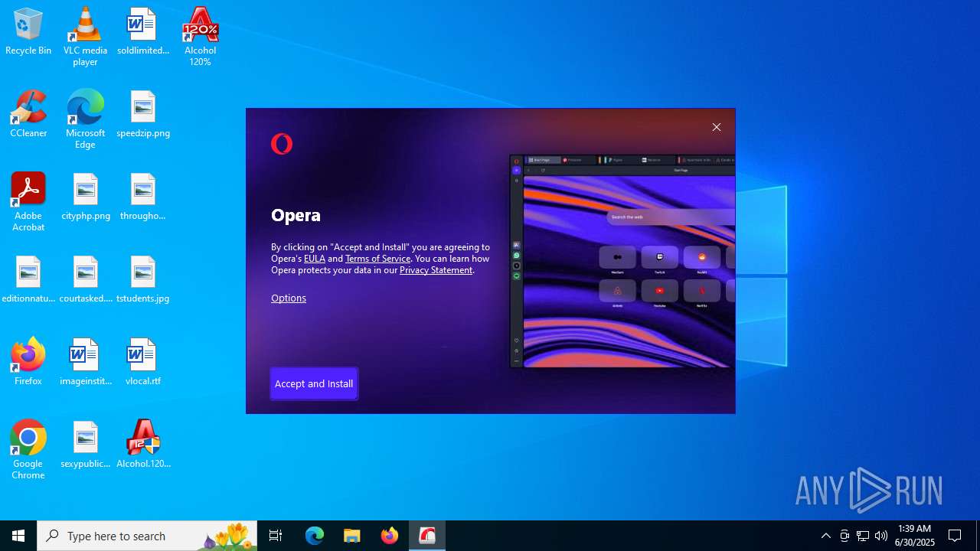Screen dimensions: 980x551
Task: Open the EULA link
Action: 315,258
